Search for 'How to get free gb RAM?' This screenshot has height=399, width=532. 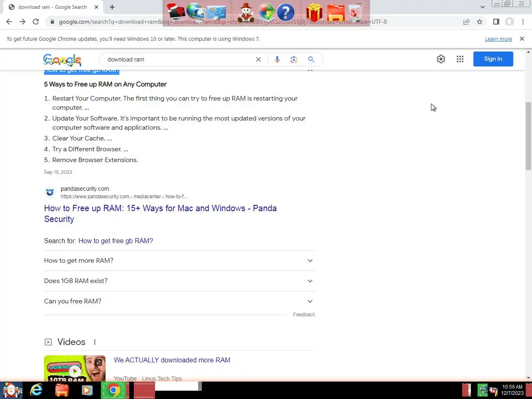[x=116, y=241]
